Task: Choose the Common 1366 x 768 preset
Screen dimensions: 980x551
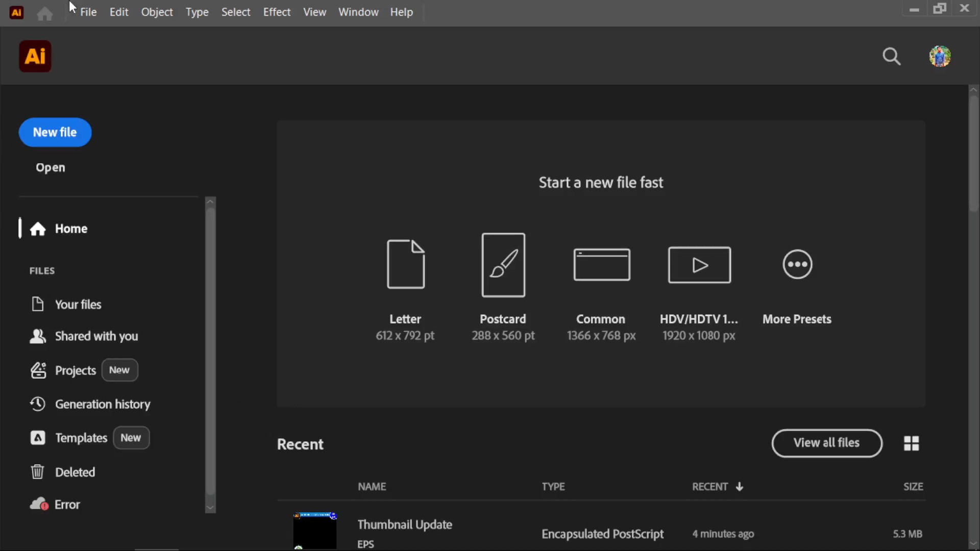Action: pos(602,265)
